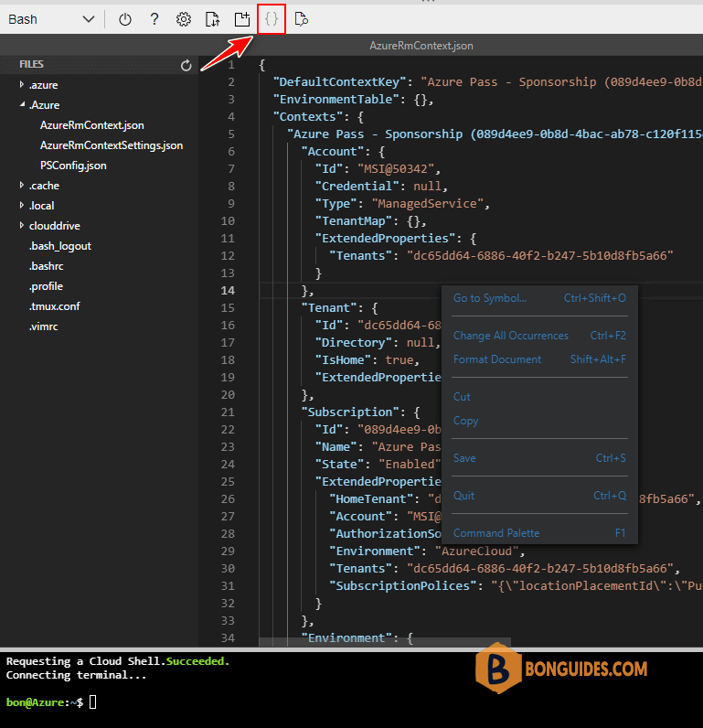Image resolution: width=703 pixels, height=728 pixels.
Task: Open the .tmux.conf file
Action: click(x=54, y=306)
